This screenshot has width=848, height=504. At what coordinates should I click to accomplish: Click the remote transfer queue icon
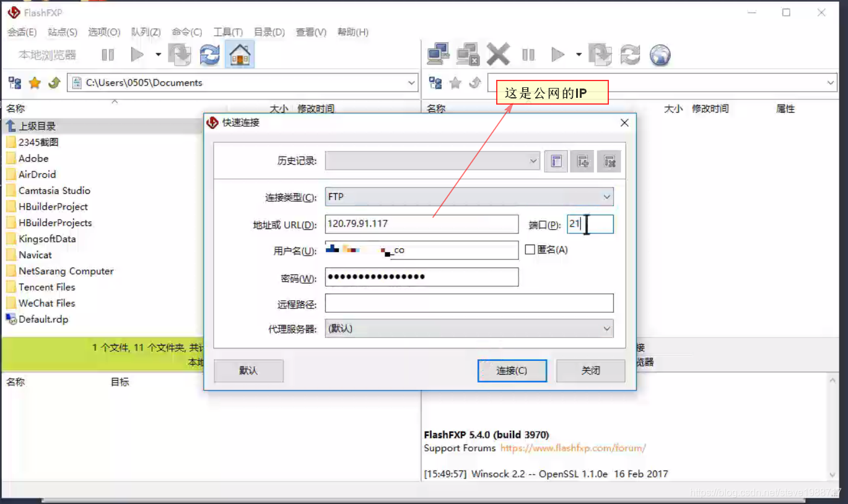600,55
